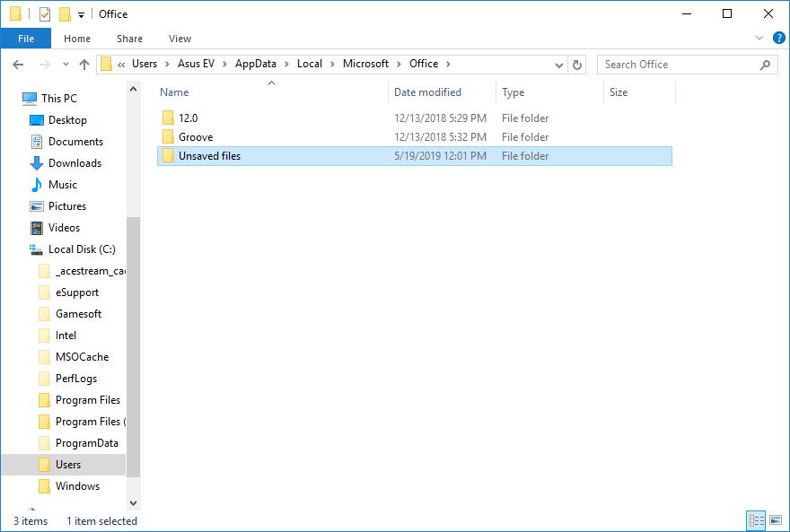The width and height of the screenshot is (790, 532).
Task: Keep Details view enabled in the status bar
Action: [756, 520]
